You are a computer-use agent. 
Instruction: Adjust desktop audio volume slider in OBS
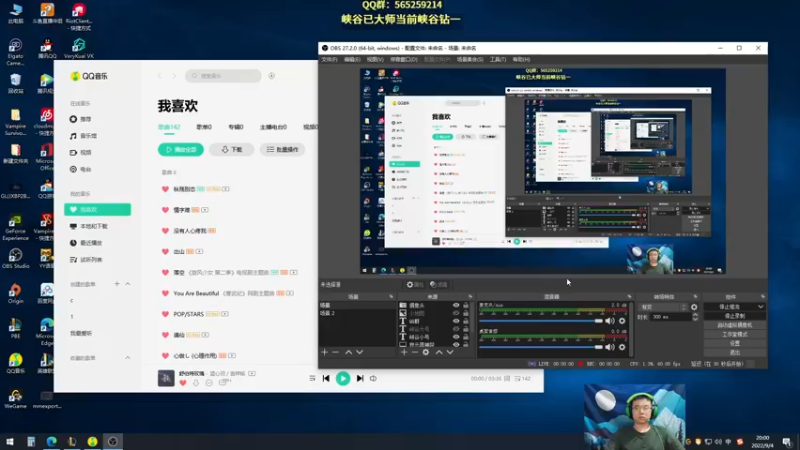541,347
